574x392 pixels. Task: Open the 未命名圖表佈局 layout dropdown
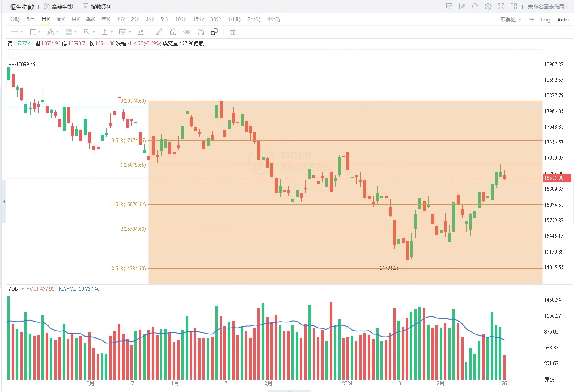(x=548, y=6)
